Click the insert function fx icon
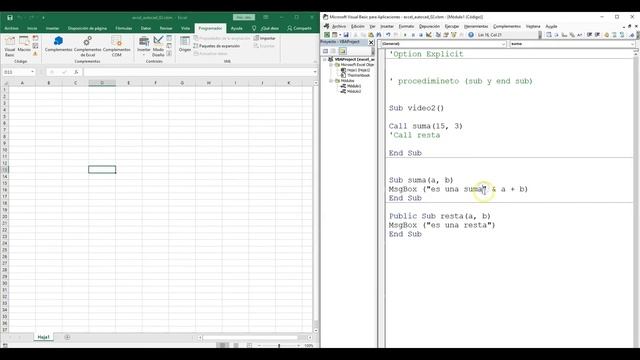Screen dimensions: 640x360 tap(76, 72)
